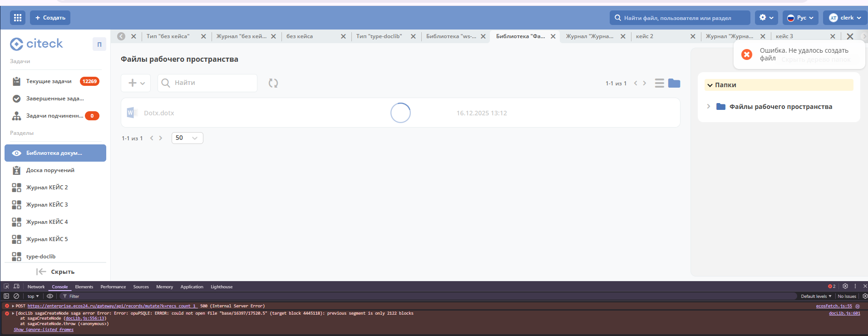Open the add file plus dropdown

coord(136,83)
